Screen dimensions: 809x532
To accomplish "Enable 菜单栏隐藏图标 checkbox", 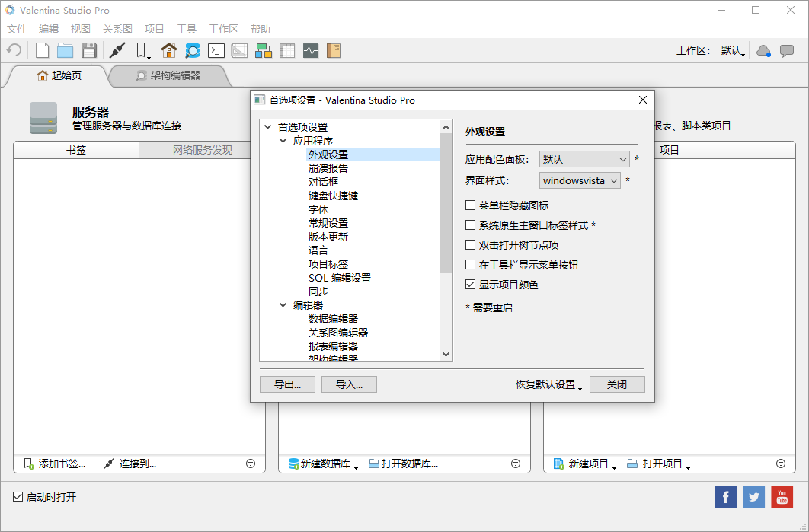I will [470, 205].
